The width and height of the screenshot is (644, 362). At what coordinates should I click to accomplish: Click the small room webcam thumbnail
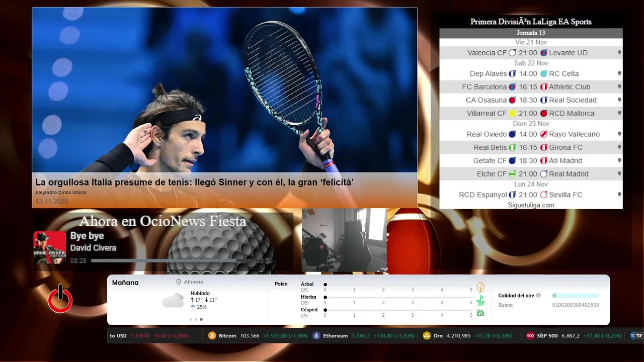click(x=344, y=240)
